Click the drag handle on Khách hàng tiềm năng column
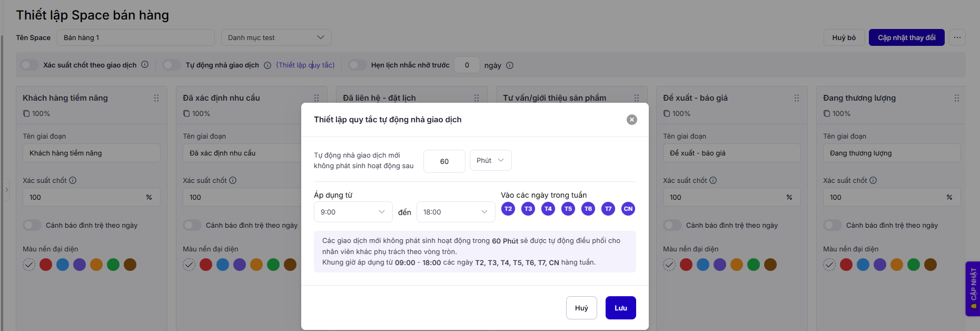Image resolution: width=980 pixels, height=331 pixels. (156, 98)
